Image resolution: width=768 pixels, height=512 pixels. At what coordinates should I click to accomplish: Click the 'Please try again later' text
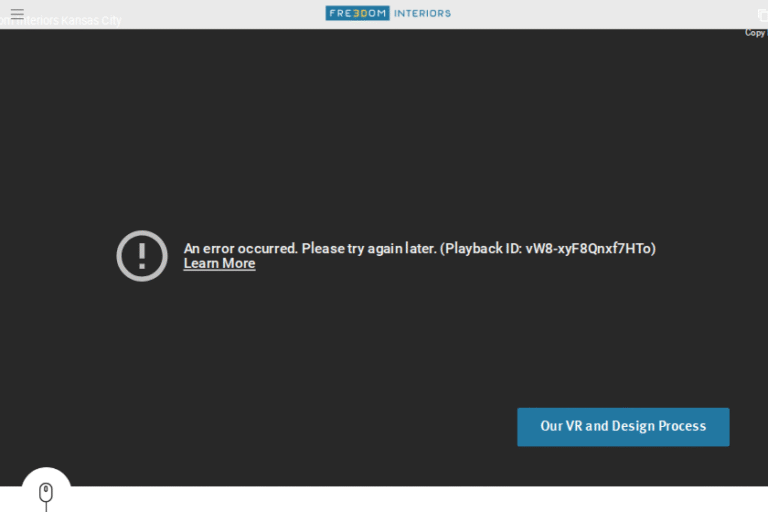369,248
